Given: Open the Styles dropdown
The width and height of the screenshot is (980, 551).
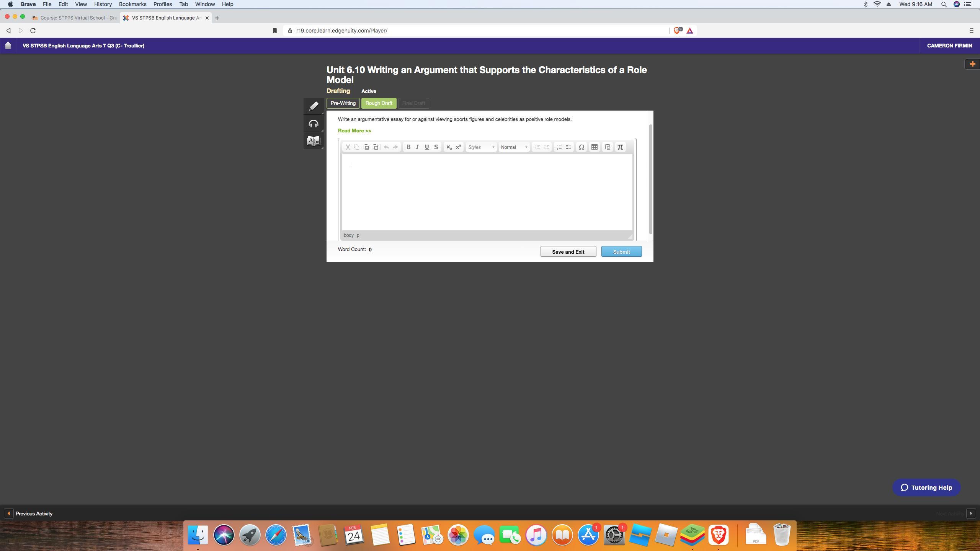Looking at the screenshot, I should (481, 147).
